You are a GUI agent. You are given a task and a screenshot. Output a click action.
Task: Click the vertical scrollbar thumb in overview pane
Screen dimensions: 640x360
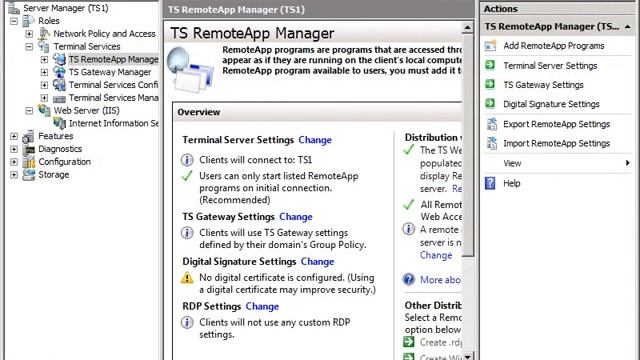pyautogui.click(x=467, y=145)
